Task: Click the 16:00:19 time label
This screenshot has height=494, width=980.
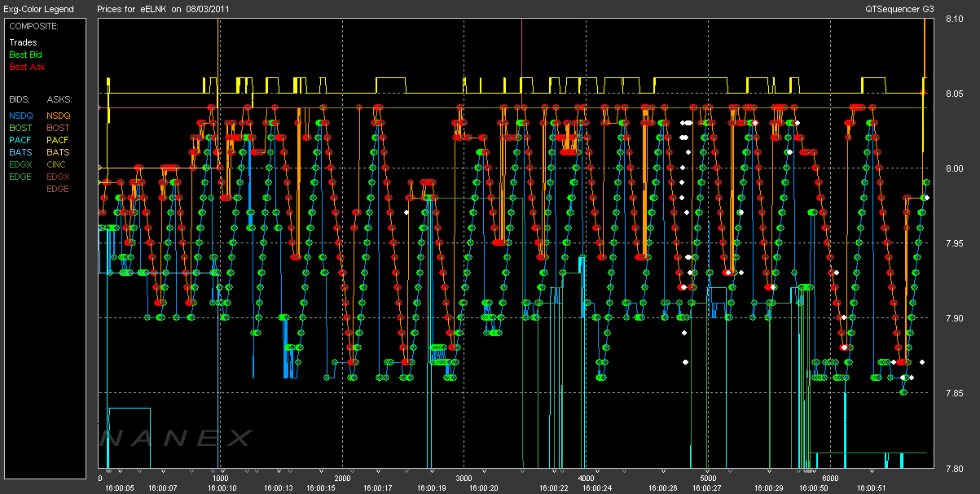Action: coord(432,488)
